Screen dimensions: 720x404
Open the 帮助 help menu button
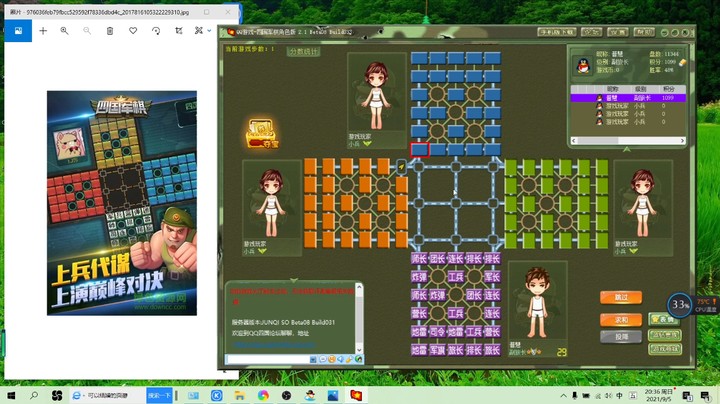pos(644,32)
